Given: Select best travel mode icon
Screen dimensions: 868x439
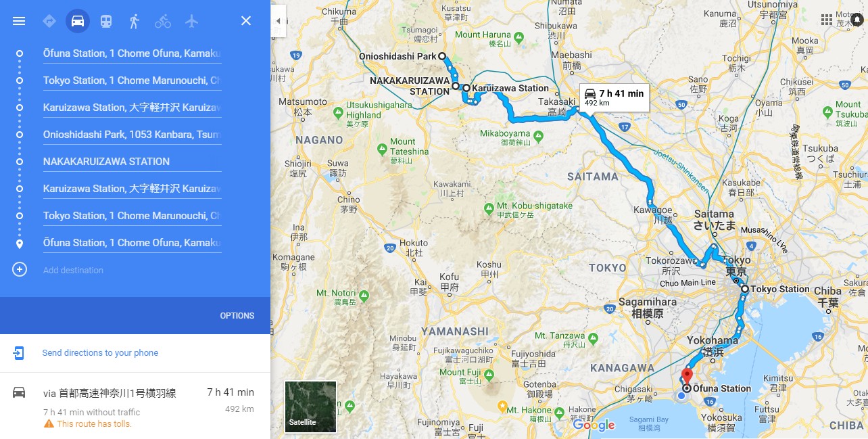Looking at the screenshot, I should click(x=49, y=21).
